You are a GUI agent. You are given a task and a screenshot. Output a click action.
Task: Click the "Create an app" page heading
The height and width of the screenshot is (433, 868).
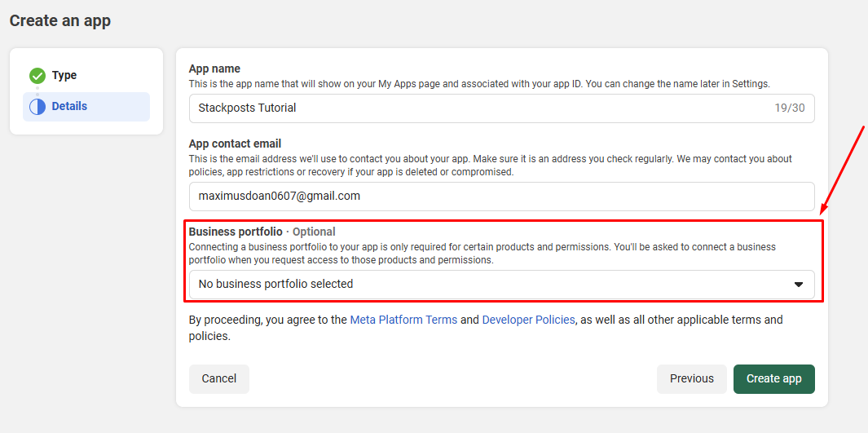[x=60, y=21]
